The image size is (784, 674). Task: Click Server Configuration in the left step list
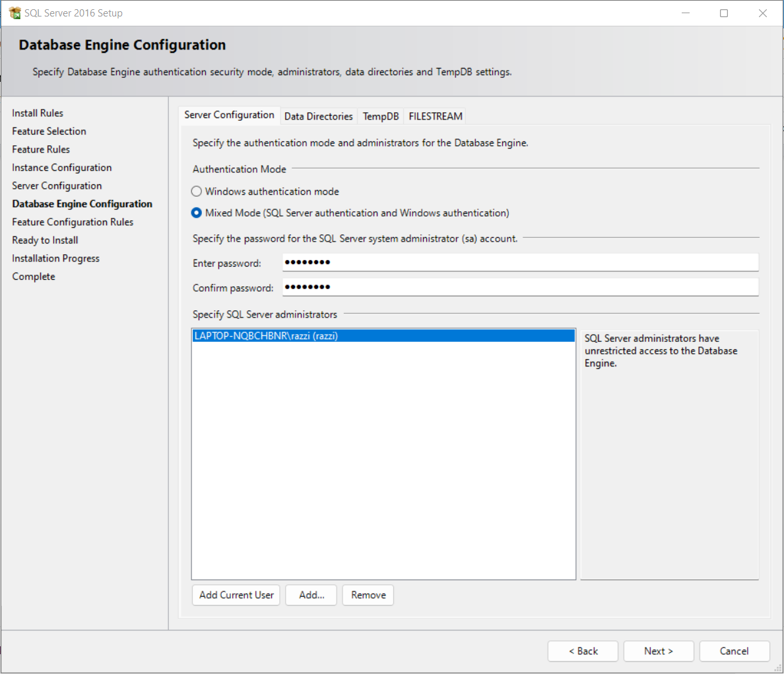coord(57,186)
